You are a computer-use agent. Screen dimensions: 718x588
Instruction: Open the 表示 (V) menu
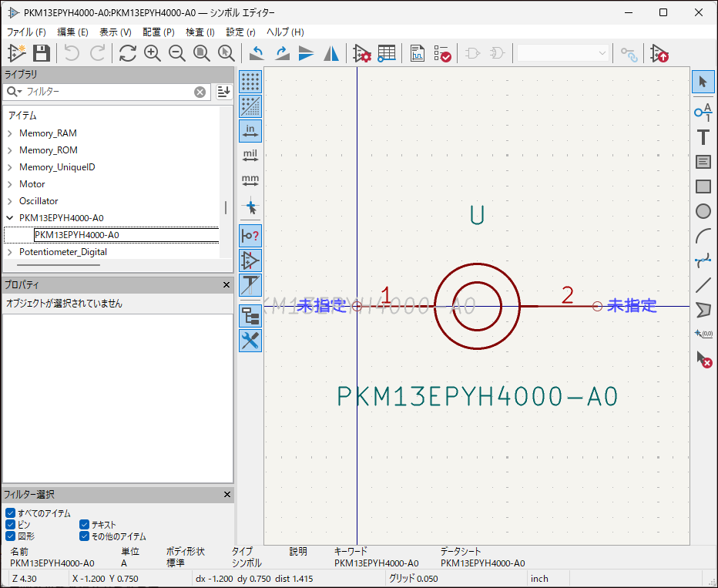click(x=115, y=32)
